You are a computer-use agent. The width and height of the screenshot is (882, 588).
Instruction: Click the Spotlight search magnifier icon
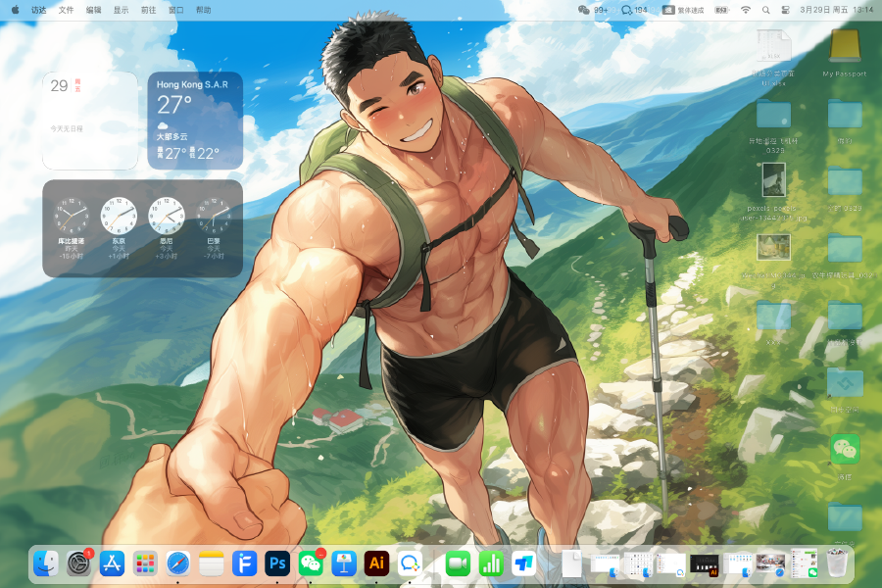pos(765,9)
